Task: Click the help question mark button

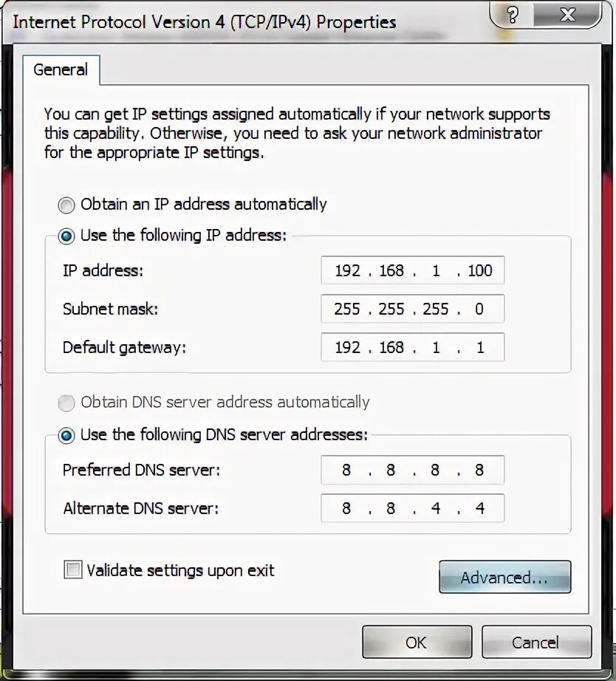Action: [512, 16]
